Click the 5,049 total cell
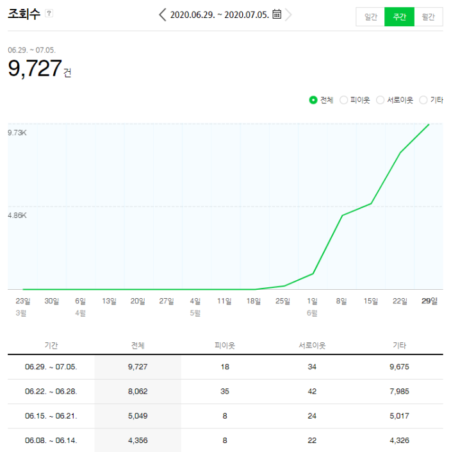This screenshot has height=452, width=476. pyautogui.click(x=138, y=416)
